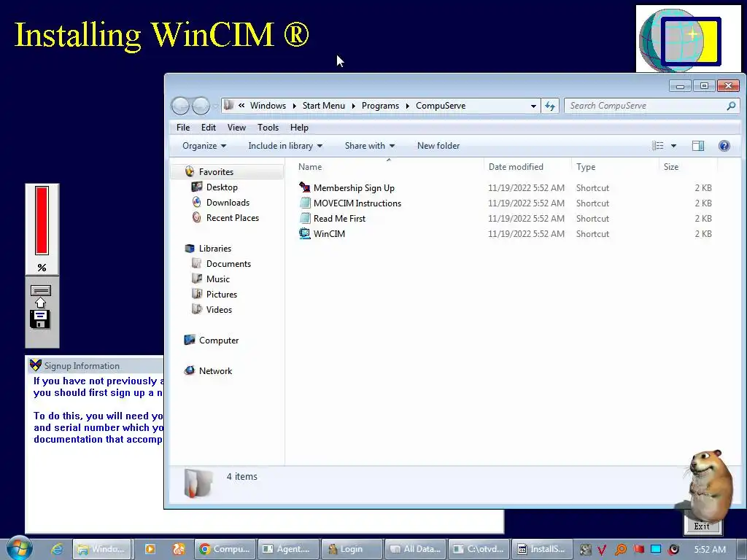Switch to Windows Explorer taskbar button
This screenshot has height=560, width=747.
[x=102, y=549]
